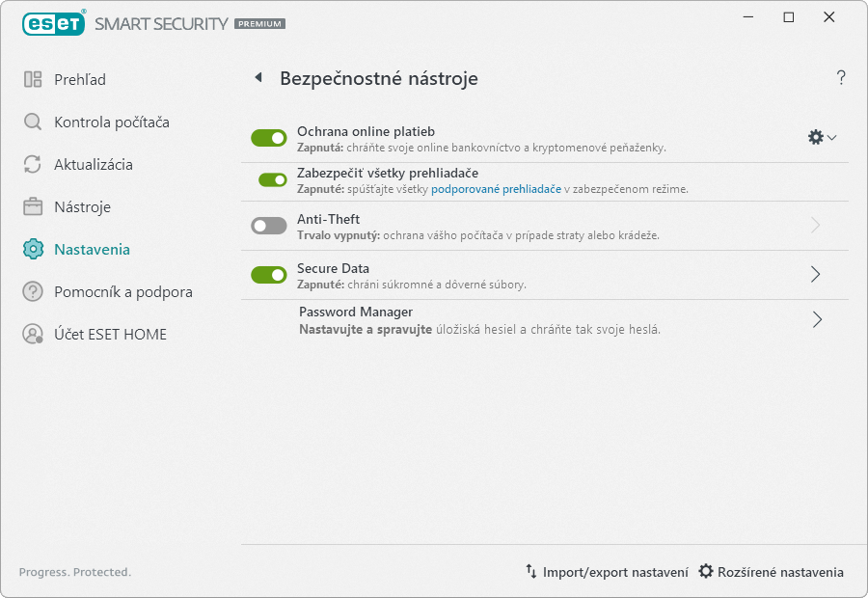Click the Nástroje briefcase icon
Screen dimensions: 868x598
pyautogui.click(x=33, y=206)
